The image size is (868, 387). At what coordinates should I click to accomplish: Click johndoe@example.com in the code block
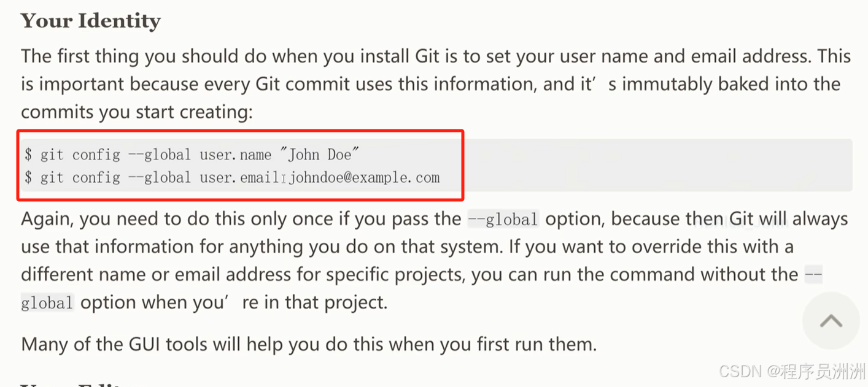[x=365, y=178]
